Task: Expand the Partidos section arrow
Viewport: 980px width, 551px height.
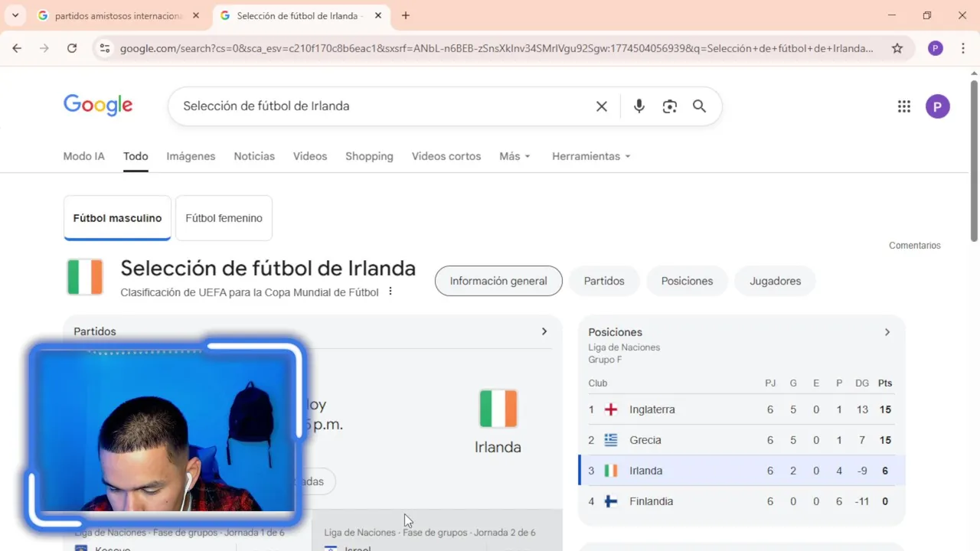Action: pos(544,331)
